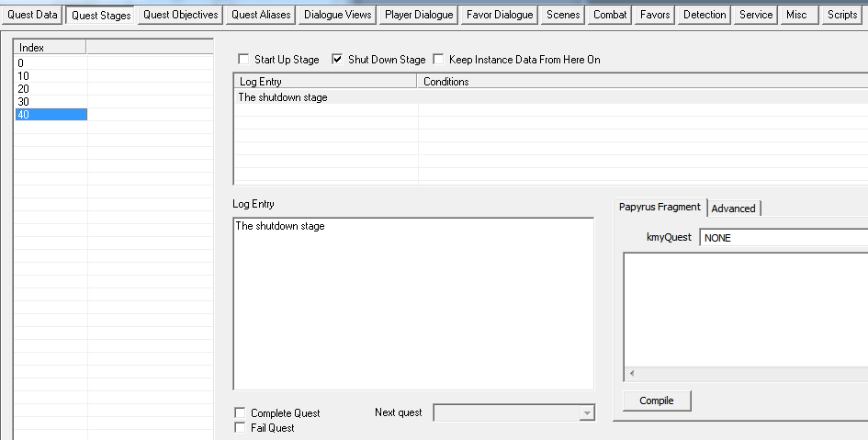Click the Log Entry text box
868x440 pixels.
point(413,303)
